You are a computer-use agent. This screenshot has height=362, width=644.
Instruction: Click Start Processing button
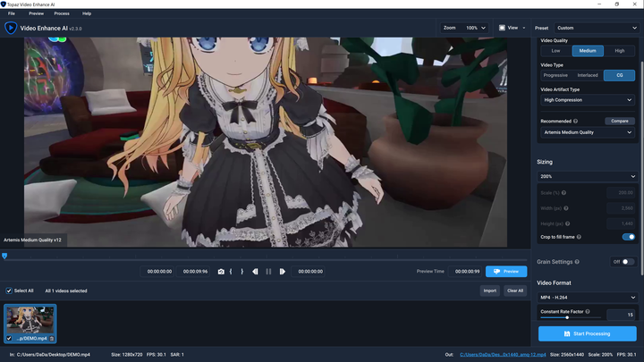click(588, 333)
